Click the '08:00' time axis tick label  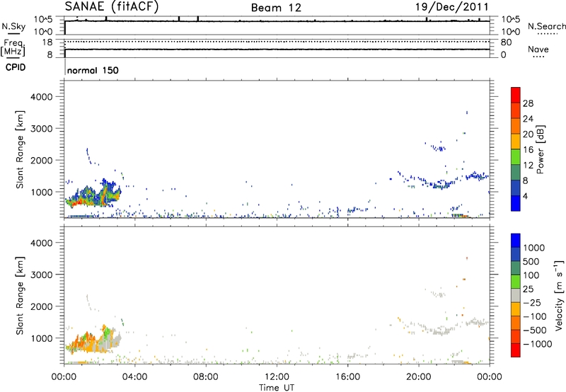[205, 377]
